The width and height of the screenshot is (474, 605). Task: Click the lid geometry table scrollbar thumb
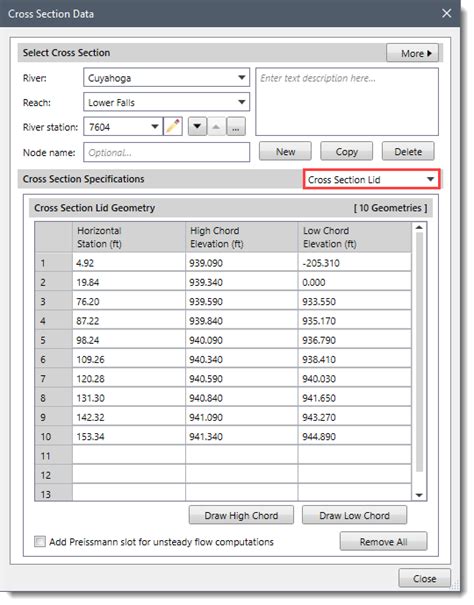[x=419, y=352]
